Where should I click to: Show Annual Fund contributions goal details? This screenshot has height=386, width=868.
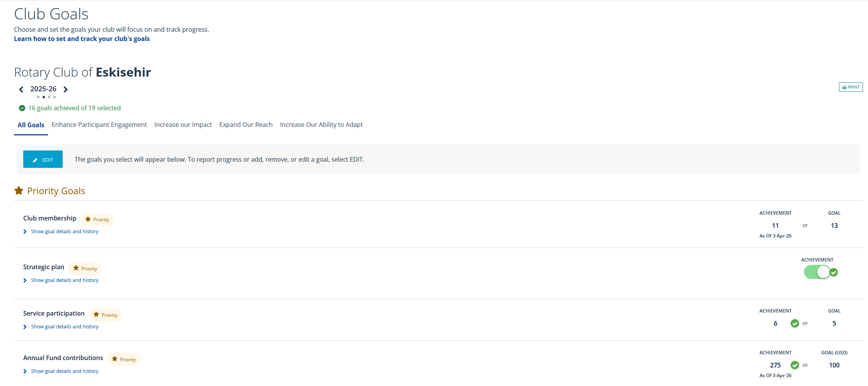tap(65, 371)
